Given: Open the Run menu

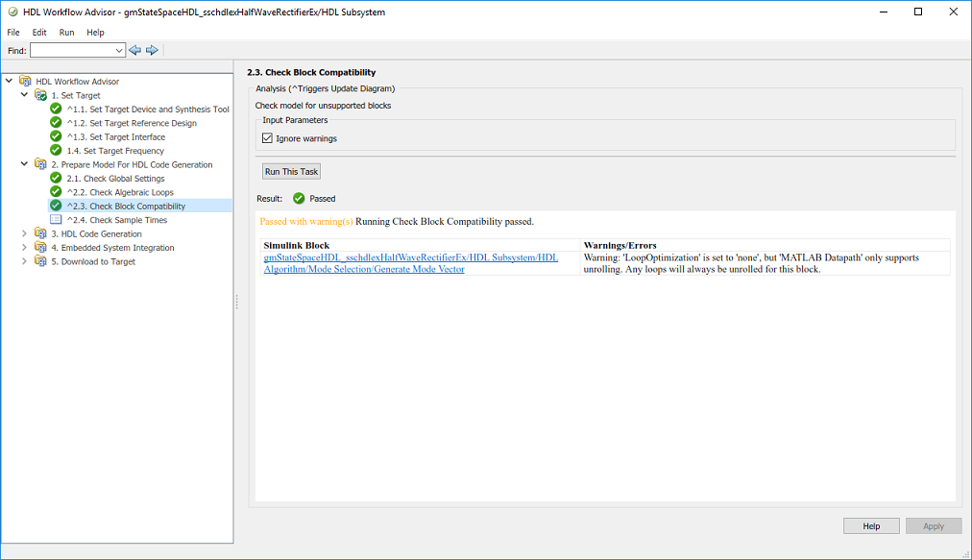Looking at the screenshot, I should 66,32.
